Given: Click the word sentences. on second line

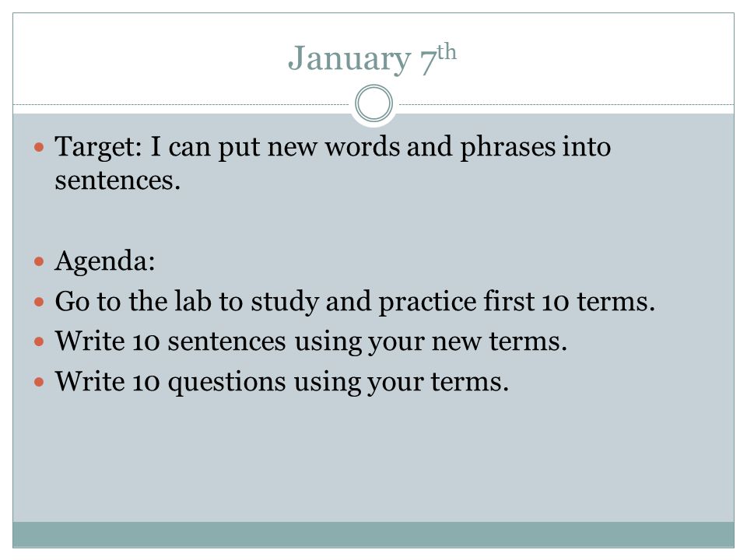Looking at the screenshot, I should [117, 180].
